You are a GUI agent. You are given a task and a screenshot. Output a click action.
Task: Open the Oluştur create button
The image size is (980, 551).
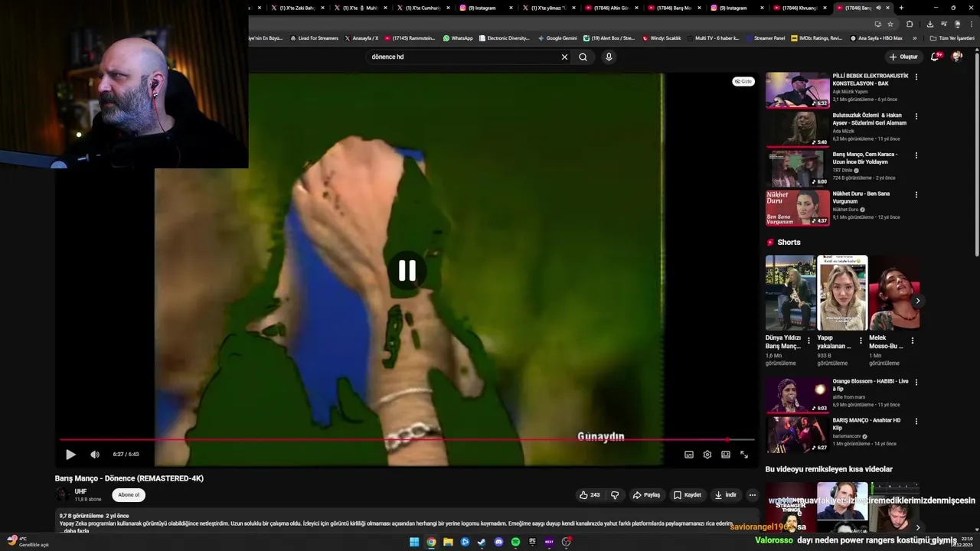tap(903, 57)
